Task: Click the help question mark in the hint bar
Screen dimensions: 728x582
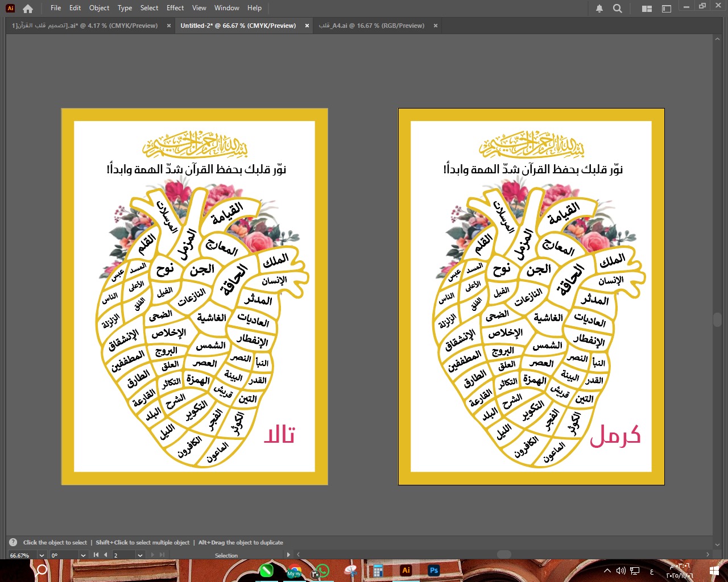Action: pos(13,542)
